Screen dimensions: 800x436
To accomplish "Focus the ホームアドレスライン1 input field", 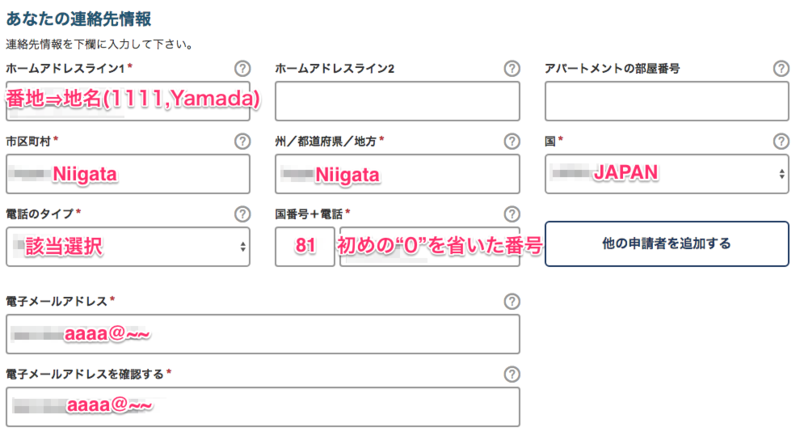I will pos(128,101).
